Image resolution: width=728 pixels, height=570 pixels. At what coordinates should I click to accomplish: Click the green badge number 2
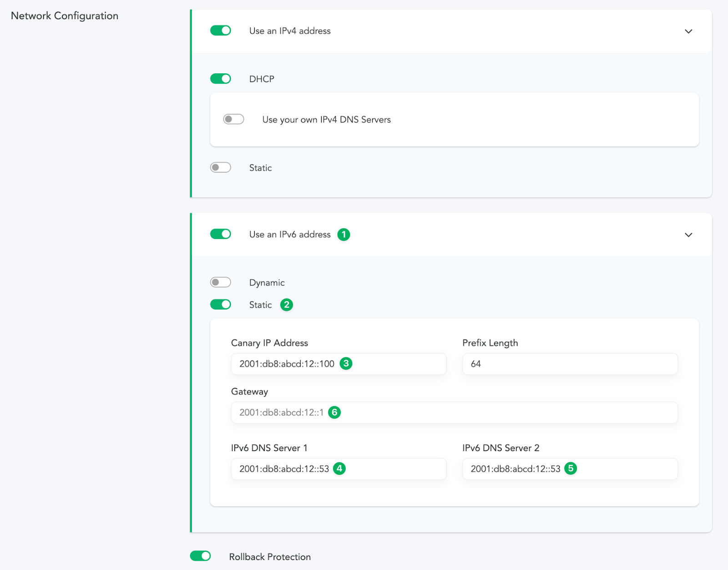click(x=286, y=305)
